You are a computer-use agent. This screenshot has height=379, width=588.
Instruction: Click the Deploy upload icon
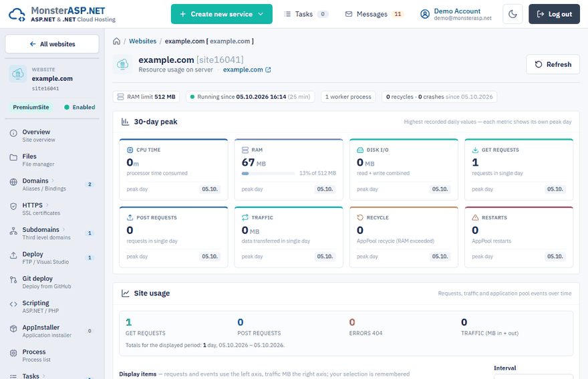13,255
